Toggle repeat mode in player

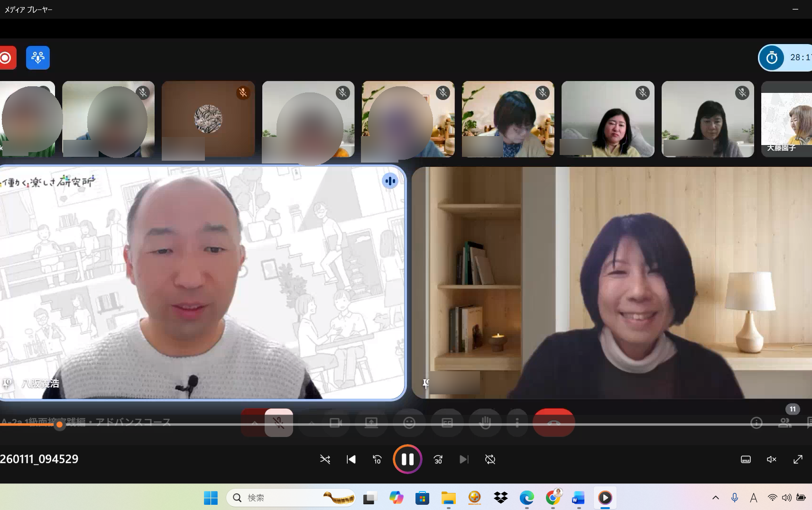point(490,459)
